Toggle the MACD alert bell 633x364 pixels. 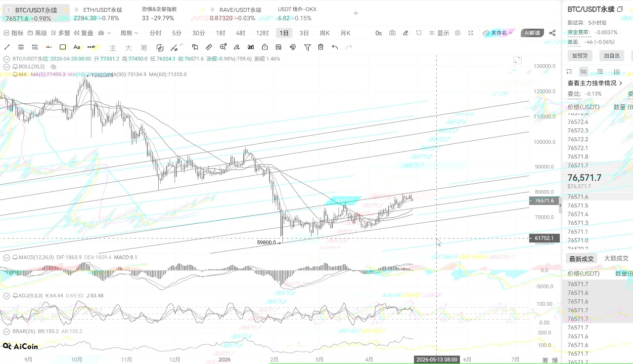(x=15, y=257)
